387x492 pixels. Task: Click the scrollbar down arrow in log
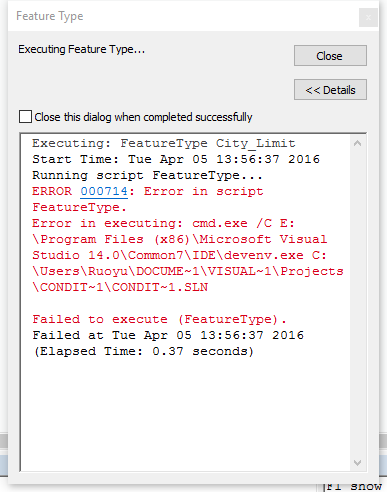(358, 463)
